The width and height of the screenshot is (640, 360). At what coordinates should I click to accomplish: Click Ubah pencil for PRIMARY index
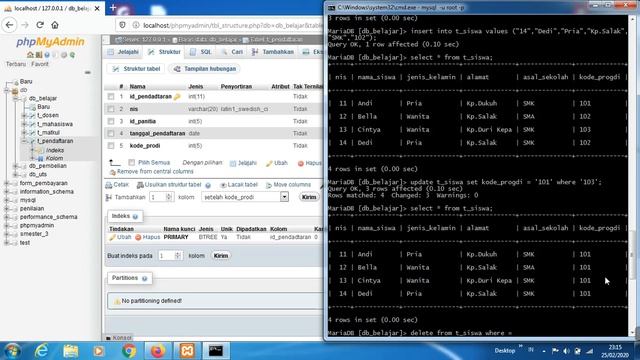[x=112, y=237]
